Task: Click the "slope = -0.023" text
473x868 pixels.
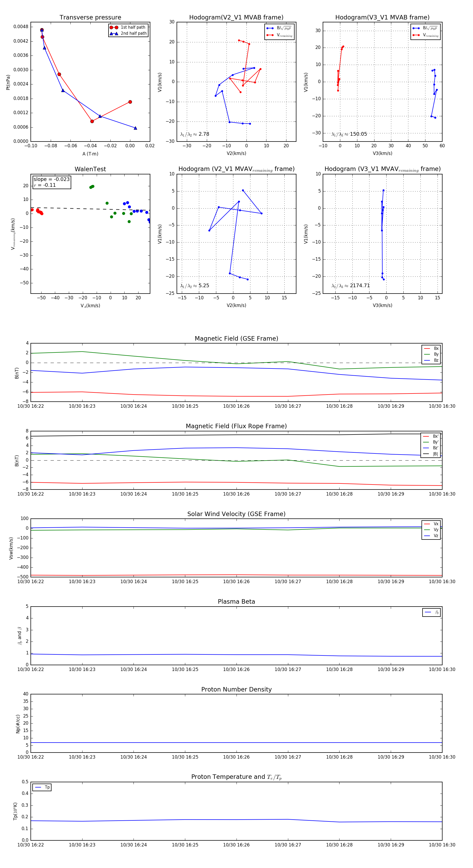Action: pyautogui.click(x=52, y=179)
